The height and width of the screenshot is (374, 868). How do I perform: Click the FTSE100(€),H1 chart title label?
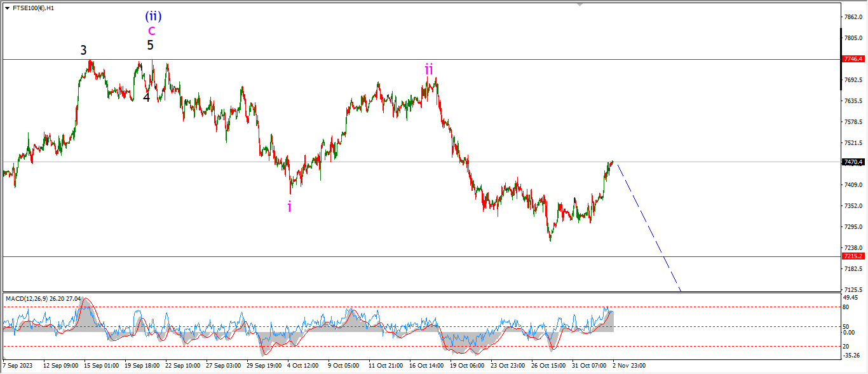tap(33, 8)
